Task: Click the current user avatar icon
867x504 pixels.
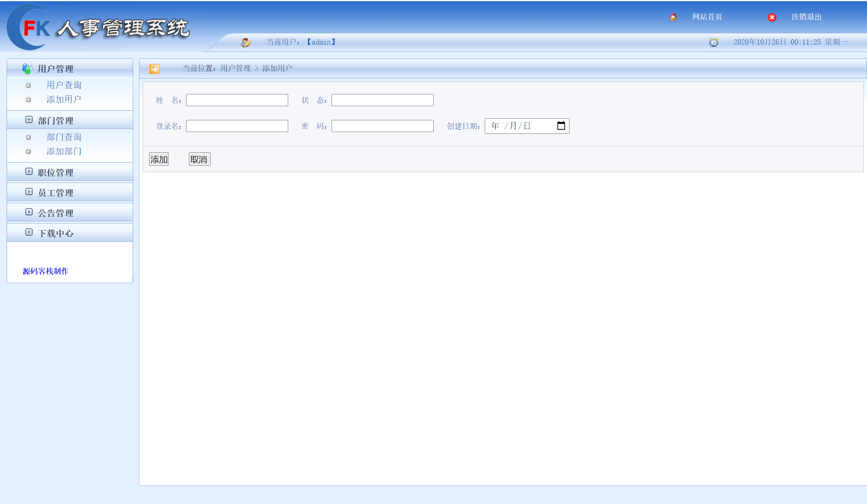Action: [x=246, y=42]
